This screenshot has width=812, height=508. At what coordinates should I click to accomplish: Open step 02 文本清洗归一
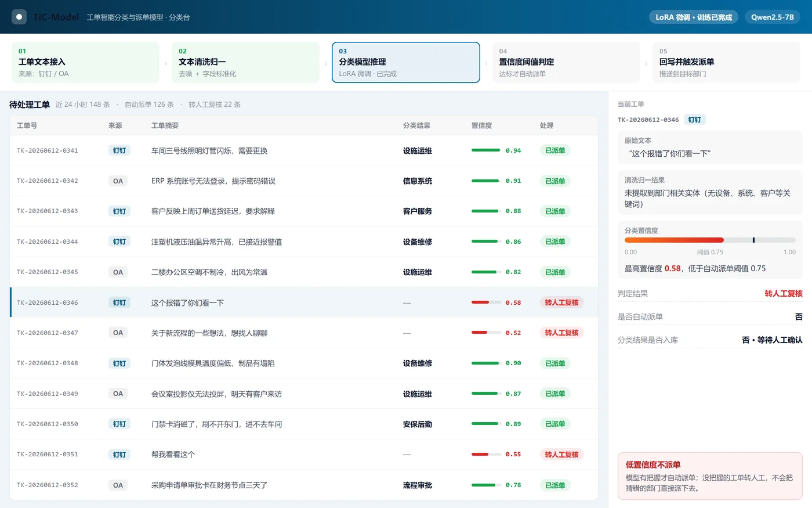(245, 62)
